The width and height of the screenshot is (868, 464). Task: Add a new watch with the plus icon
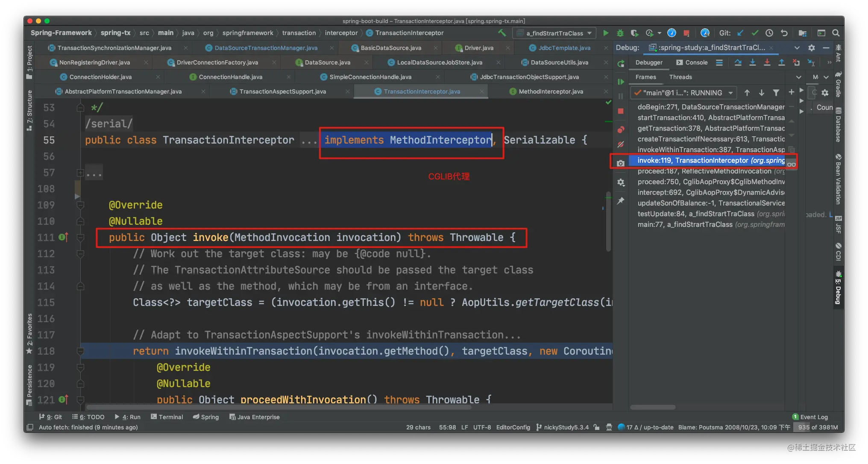pyautogui.click(x=791, y=92)
